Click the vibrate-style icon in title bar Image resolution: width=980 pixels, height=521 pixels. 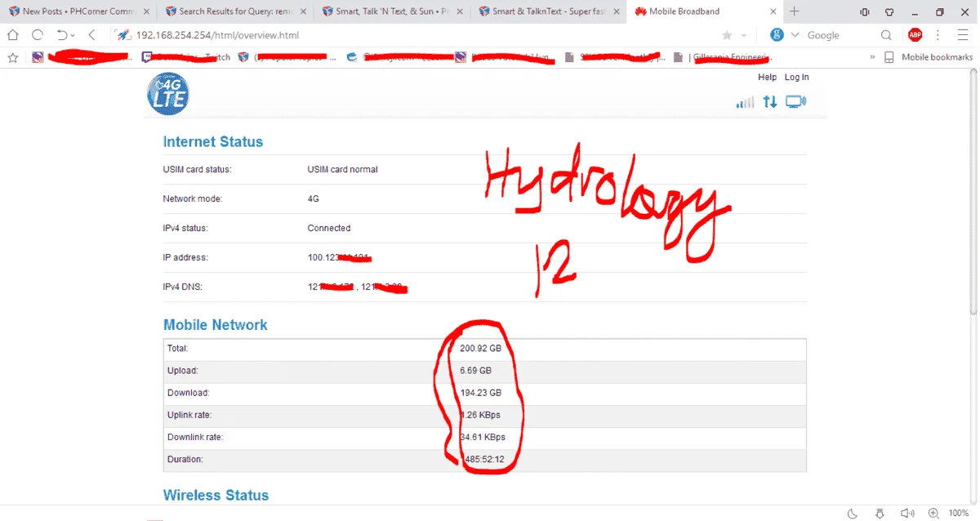(x=865, y=12)
